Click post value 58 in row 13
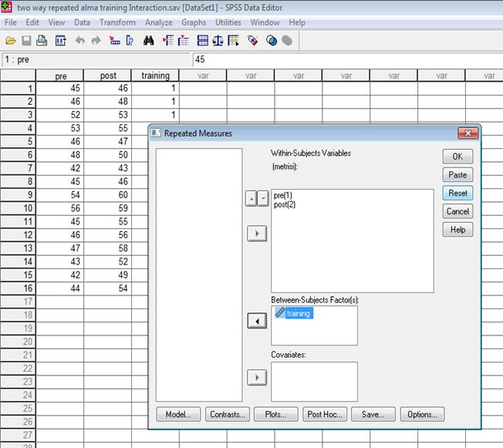The width and height of the screenshot is (503, 448). pos(107,248)
